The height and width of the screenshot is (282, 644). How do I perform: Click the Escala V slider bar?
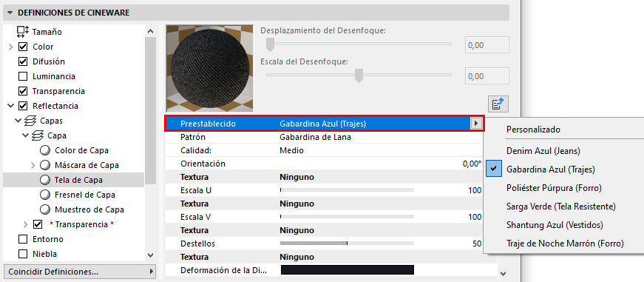coord(347,217)
